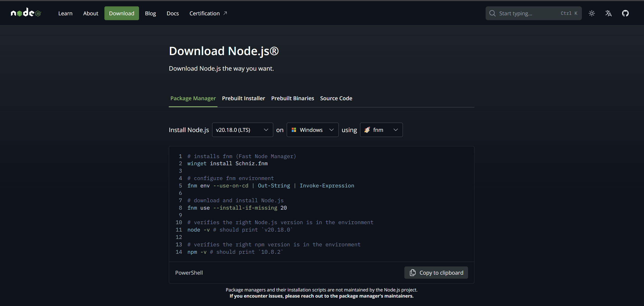Viewport: 644px width, 306px height.
Task: Open the Learn menu item
Action: coord(65,13)
